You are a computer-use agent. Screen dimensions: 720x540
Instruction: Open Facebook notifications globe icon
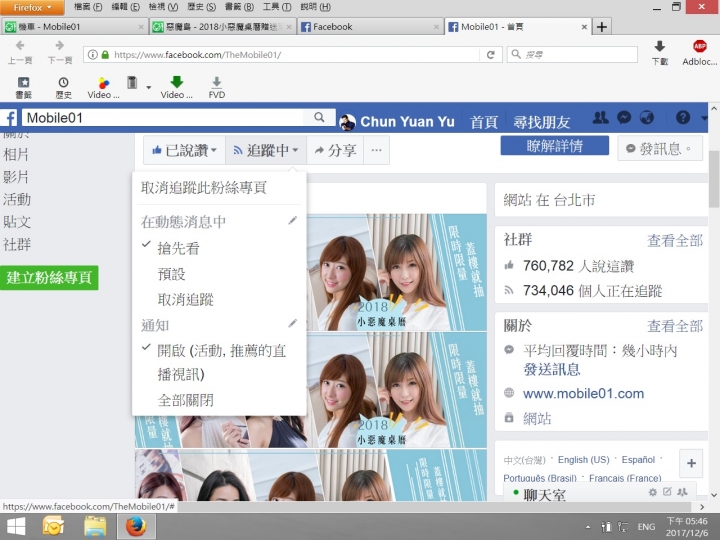point(647,118)
